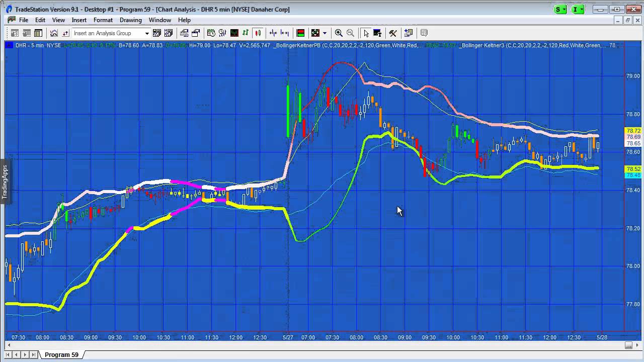Click the first chart window icon in toolbar

coord(15,33)
